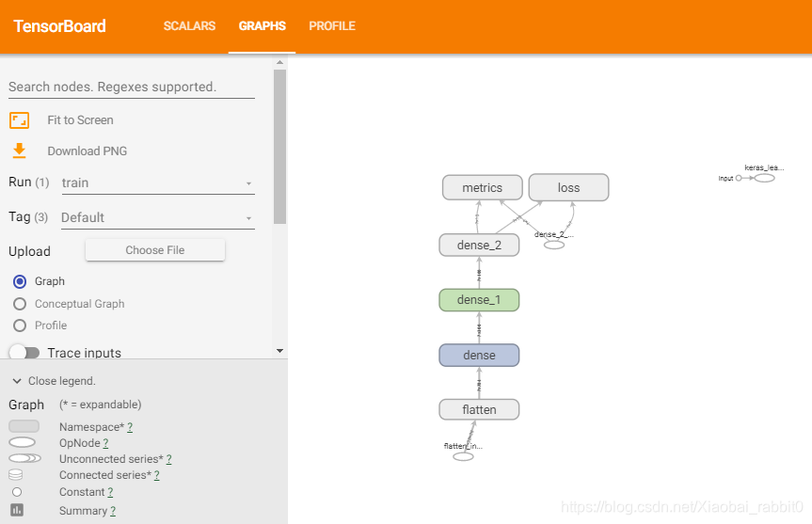Select the flatten namespace node
Image resolution: width=812 pixels, height=524 pixels.
479,409
